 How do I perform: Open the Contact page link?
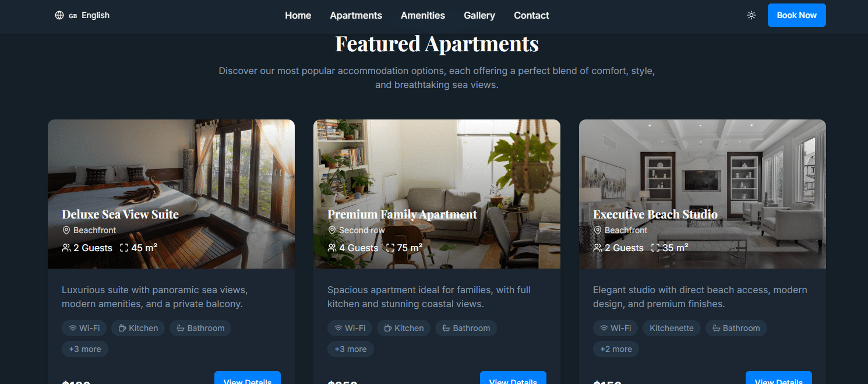pos(531,15)
